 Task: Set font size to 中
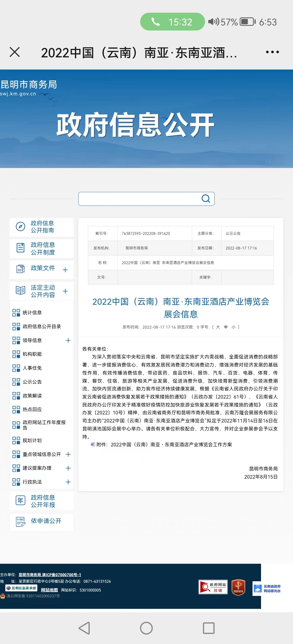point(226,327)
